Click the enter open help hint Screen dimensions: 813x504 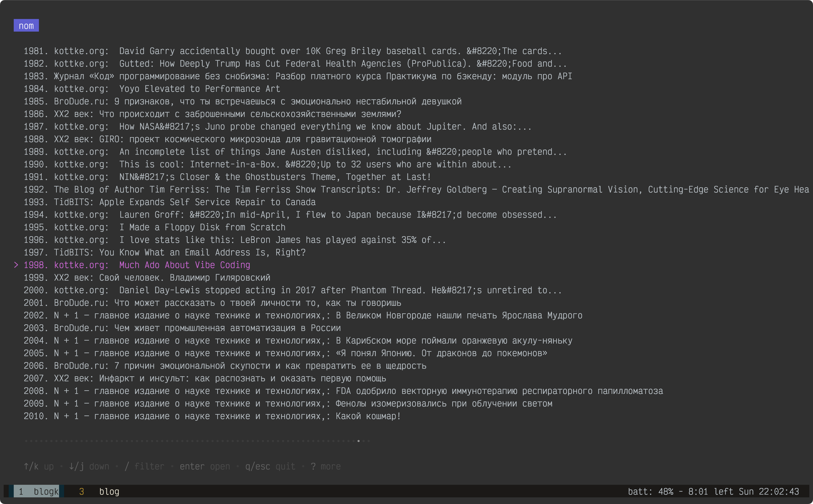coord(205,466)
